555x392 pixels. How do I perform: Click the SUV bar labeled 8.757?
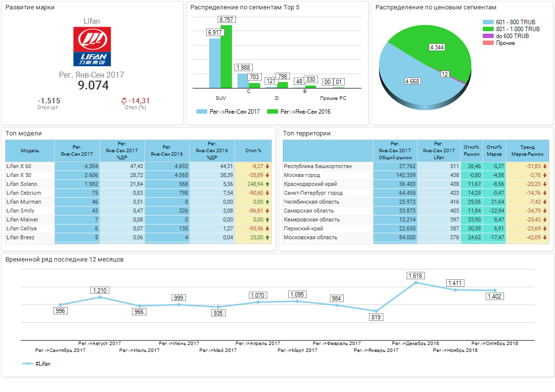pos(226,55)
